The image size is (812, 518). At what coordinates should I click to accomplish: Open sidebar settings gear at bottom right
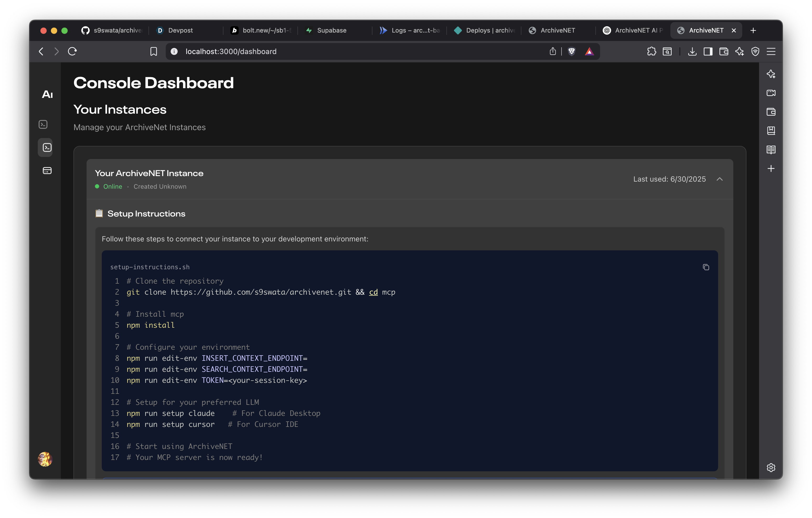[771, 467]
